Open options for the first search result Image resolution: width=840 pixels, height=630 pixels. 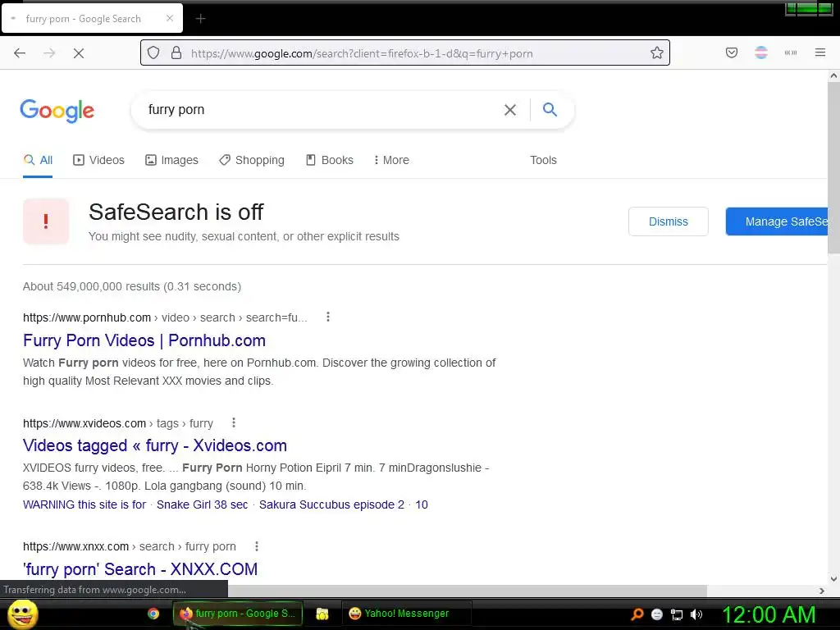coord(328,317)
